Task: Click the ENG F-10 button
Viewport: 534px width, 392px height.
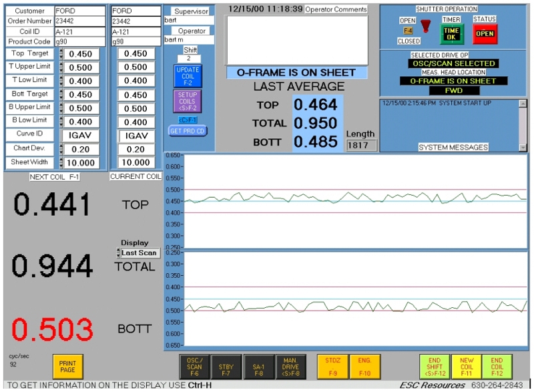Action: [365, 367]
